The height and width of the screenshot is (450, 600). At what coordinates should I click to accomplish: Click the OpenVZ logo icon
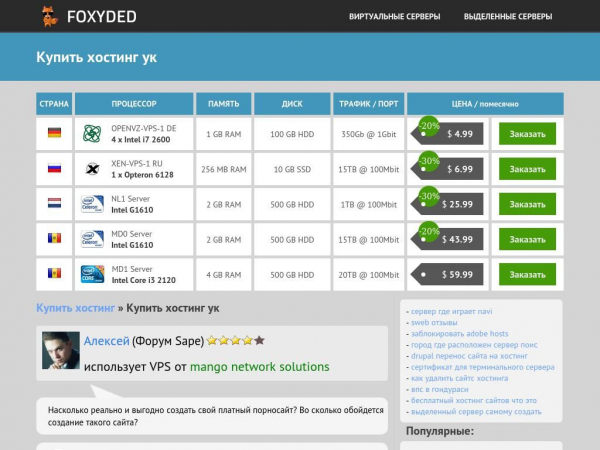tap(92, 134)
